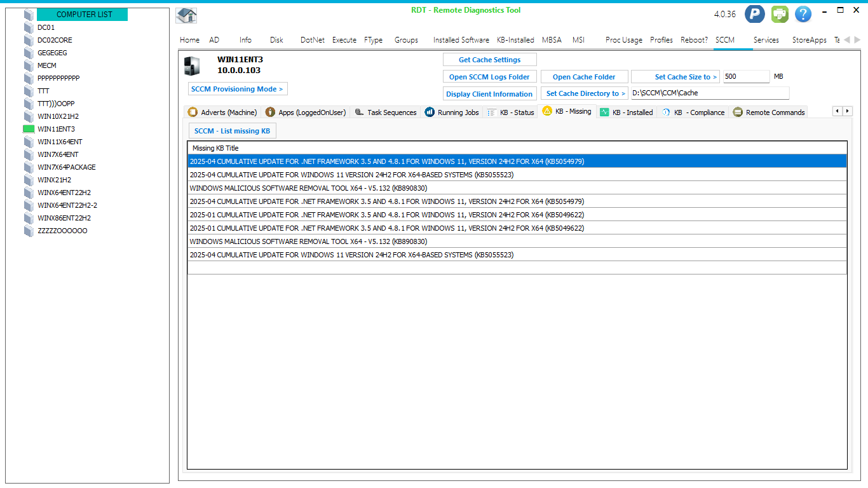The width and height of the screenshot is (868, 488).
Task: Click Open Cache Folder button
Action: 584,77
